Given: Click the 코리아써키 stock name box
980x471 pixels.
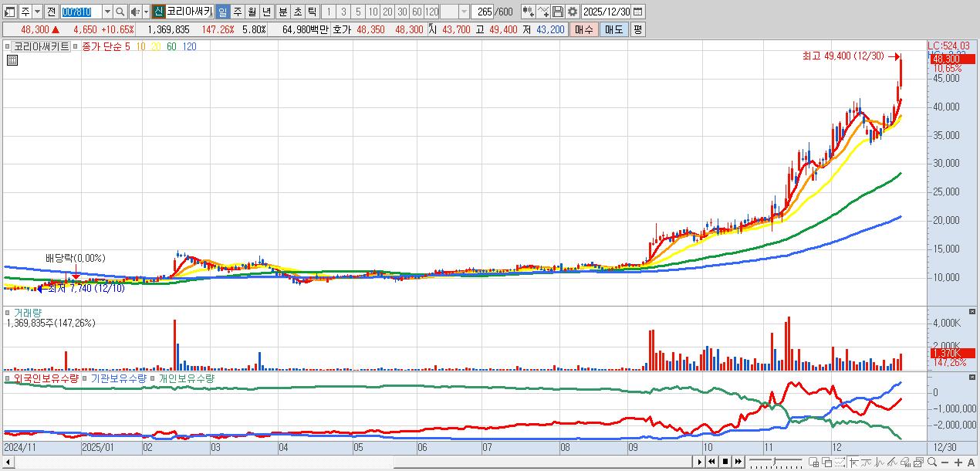Looking at the screenshot, I should coord(189,12).
